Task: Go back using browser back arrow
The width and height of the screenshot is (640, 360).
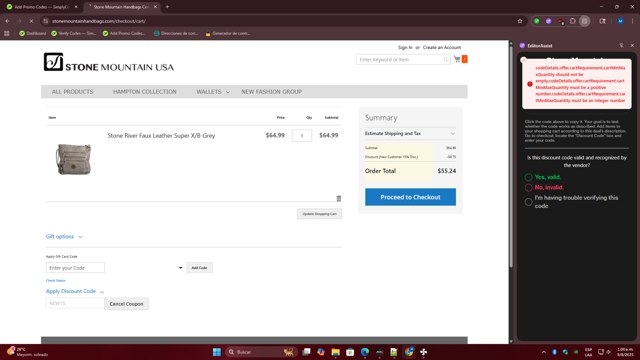Action: coord(8,21)
